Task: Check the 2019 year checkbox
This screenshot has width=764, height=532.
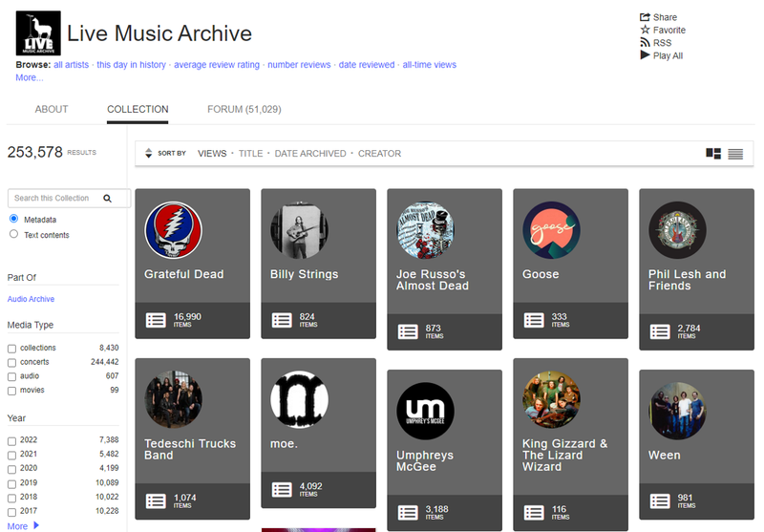Action: point(11,484)
